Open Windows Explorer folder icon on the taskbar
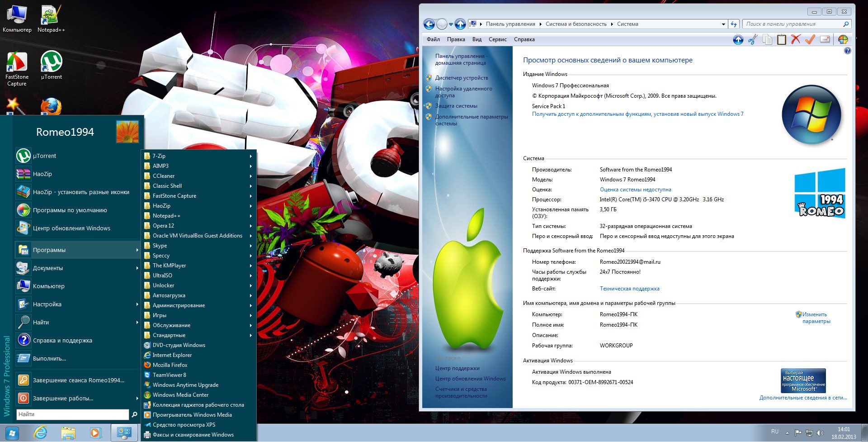The width and height of the screenshot is (868, 442). click(x=68, y=433)
